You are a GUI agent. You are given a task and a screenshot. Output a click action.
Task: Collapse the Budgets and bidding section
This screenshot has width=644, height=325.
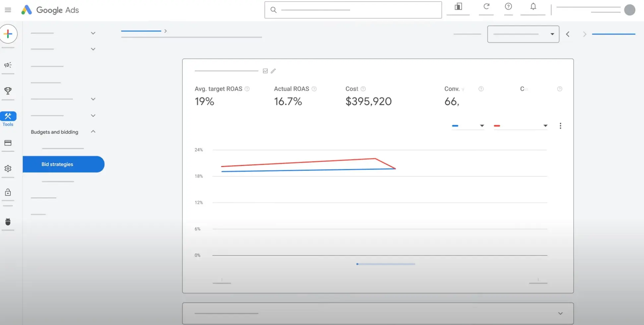pyautogui.click(x=93, y=132)
